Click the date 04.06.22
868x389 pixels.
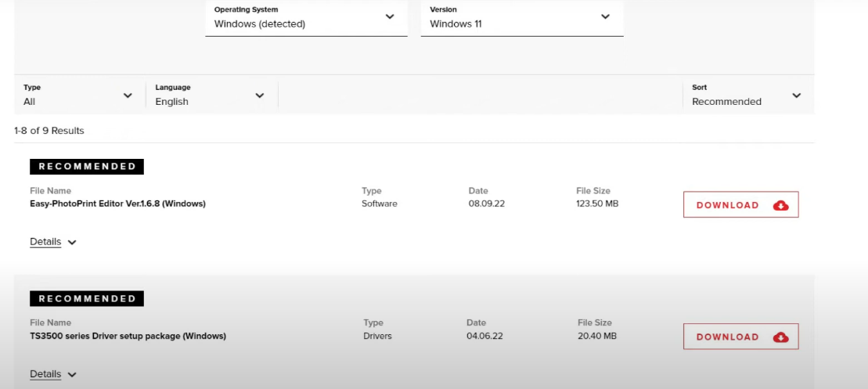point(485,336)
